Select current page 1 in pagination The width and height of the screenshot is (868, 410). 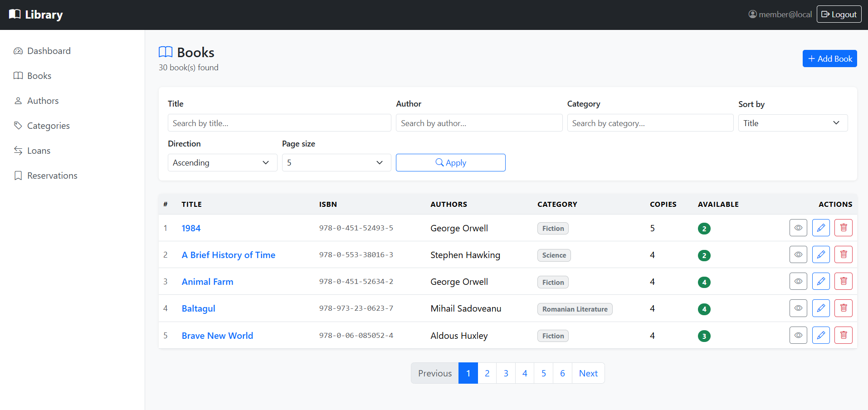[x=468, y=373]
